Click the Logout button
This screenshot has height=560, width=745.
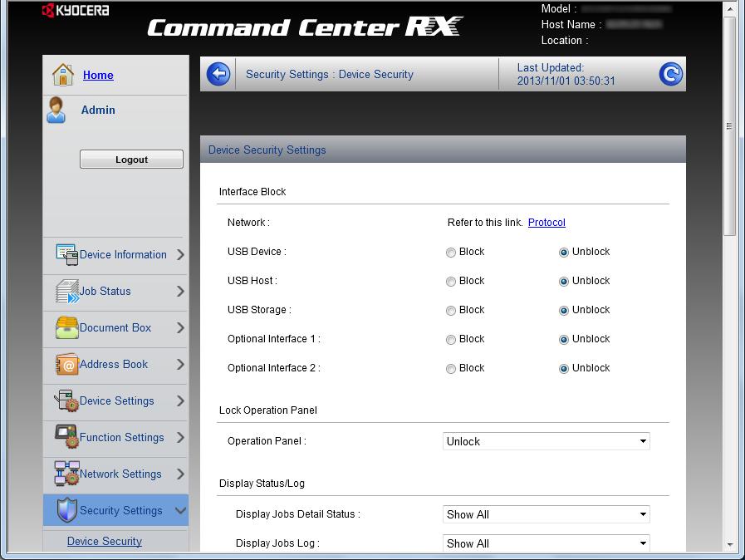click(131, 160)
